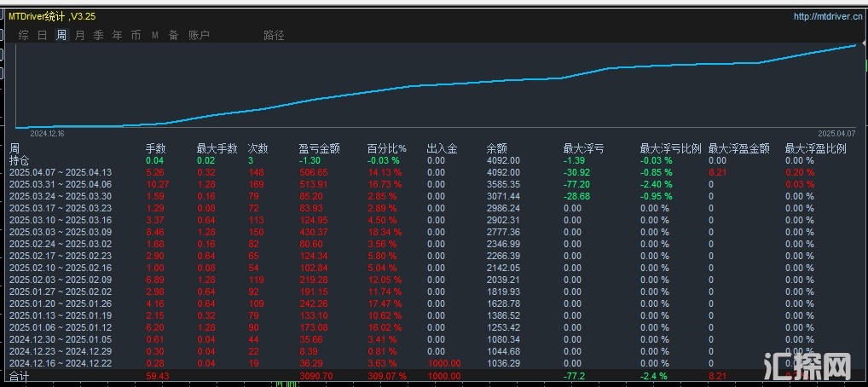
Task: Open the 币 currency tab
Action: coord(136,36)
